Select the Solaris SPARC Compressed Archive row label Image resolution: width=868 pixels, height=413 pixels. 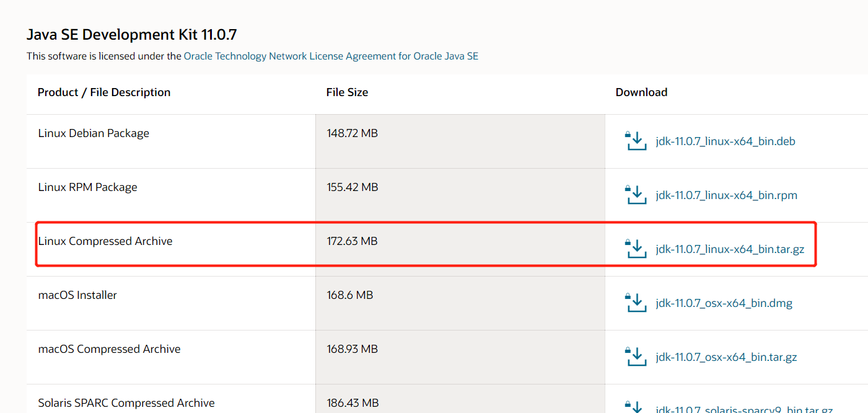click(126, 403)
